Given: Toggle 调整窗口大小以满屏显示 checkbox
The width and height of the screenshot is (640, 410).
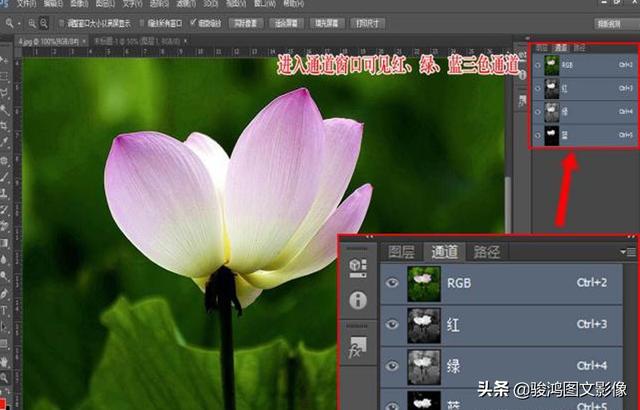Looking at the screenshot, I should (x=61, y=23).
